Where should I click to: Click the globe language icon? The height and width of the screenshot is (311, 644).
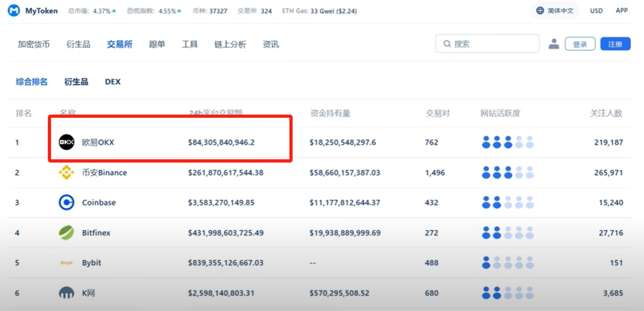[x=540, y=10]
